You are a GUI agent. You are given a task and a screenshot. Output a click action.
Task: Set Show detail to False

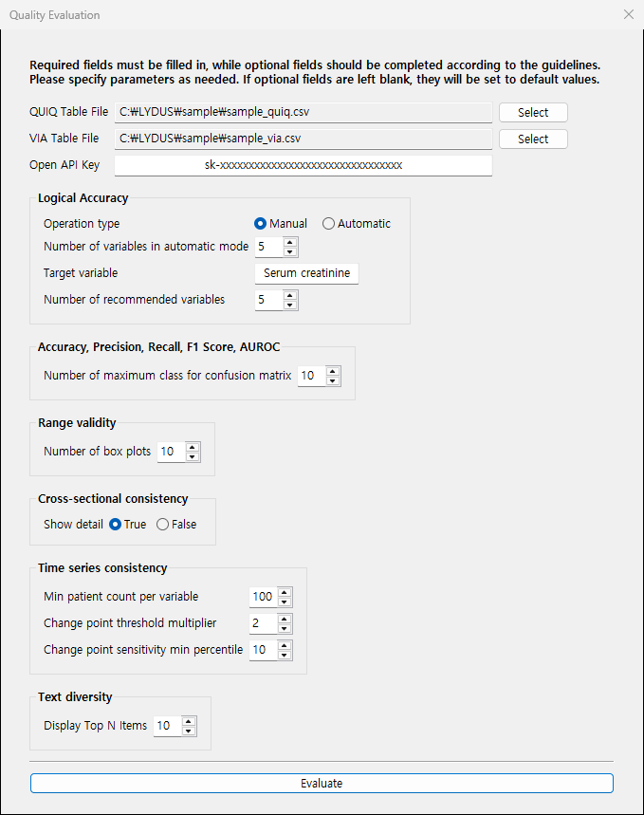pos(176,525)
